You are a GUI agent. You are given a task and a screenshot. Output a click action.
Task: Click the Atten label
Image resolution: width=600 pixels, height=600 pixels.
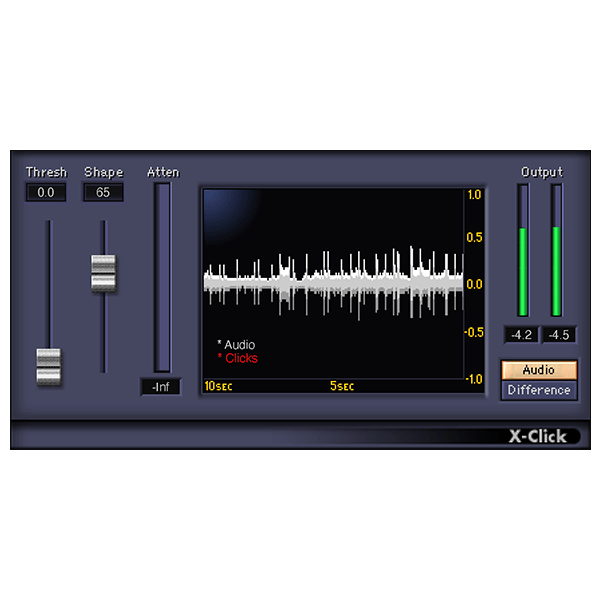coord(163,172)
